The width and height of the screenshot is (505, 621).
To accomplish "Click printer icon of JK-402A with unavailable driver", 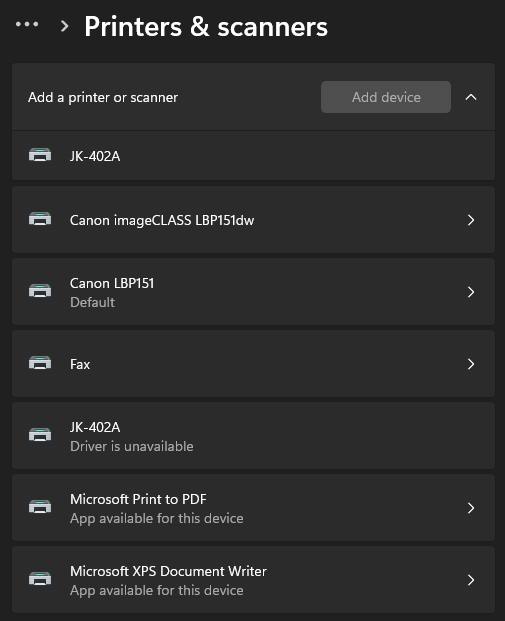I will (x=40, y=435).
